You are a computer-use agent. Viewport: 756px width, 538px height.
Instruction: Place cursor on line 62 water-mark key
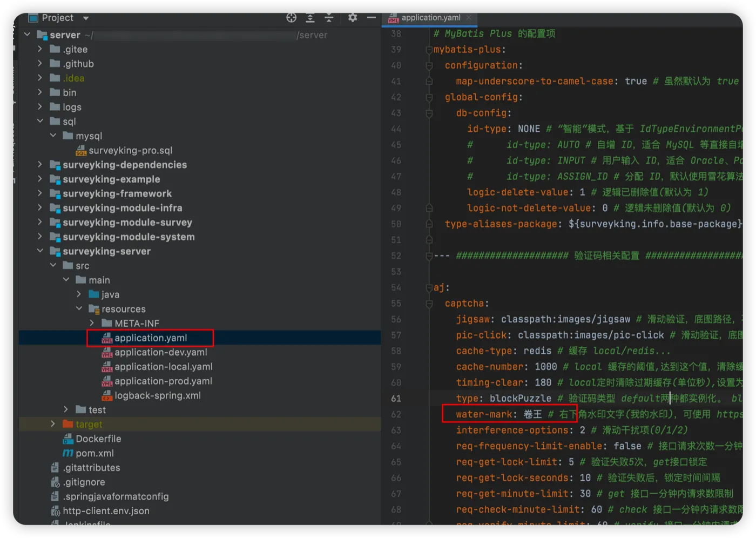484,414
